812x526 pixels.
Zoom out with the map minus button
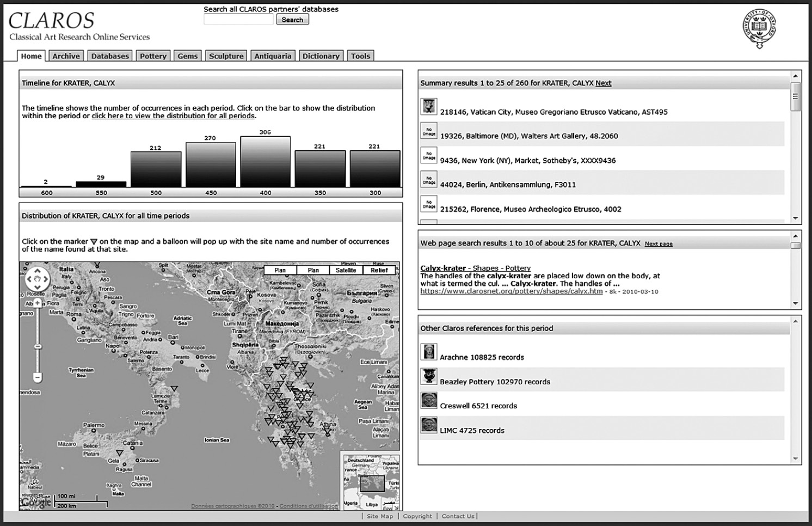38,377
